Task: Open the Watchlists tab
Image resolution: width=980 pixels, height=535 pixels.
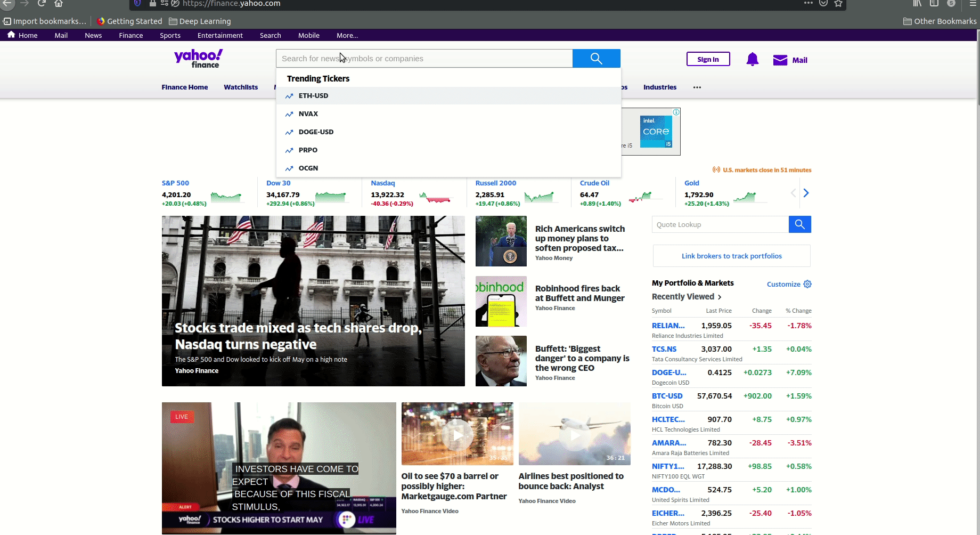Action: tap(241, 87)
